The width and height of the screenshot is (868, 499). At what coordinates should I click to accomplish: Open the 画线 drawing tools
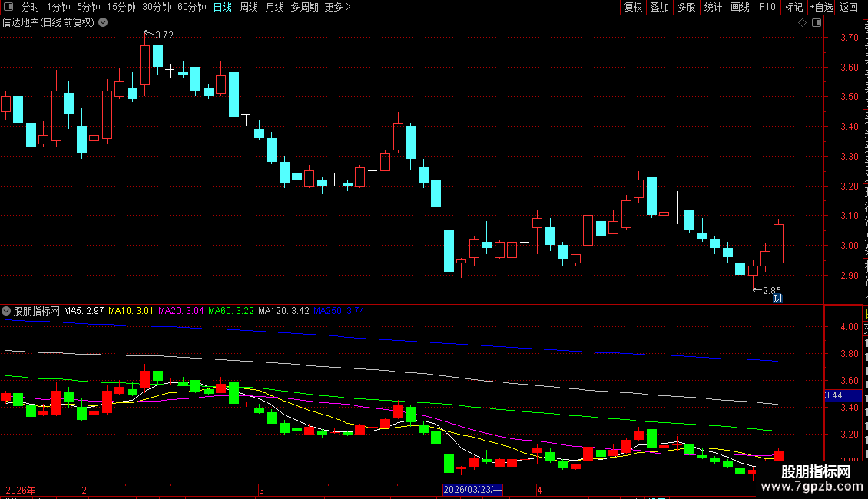tap(740, 7)
